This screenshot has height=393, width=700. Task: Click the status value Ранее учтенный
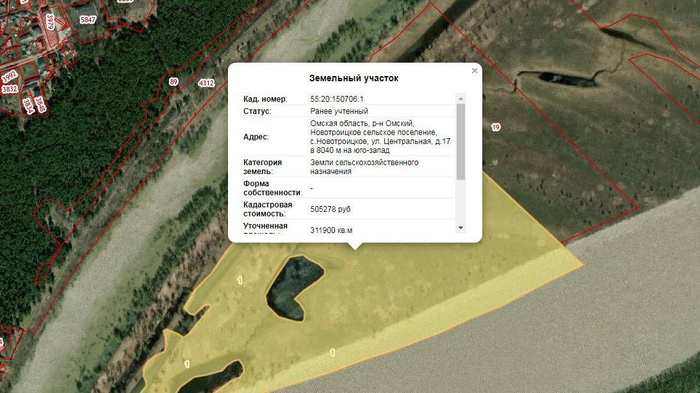point(339,111)
